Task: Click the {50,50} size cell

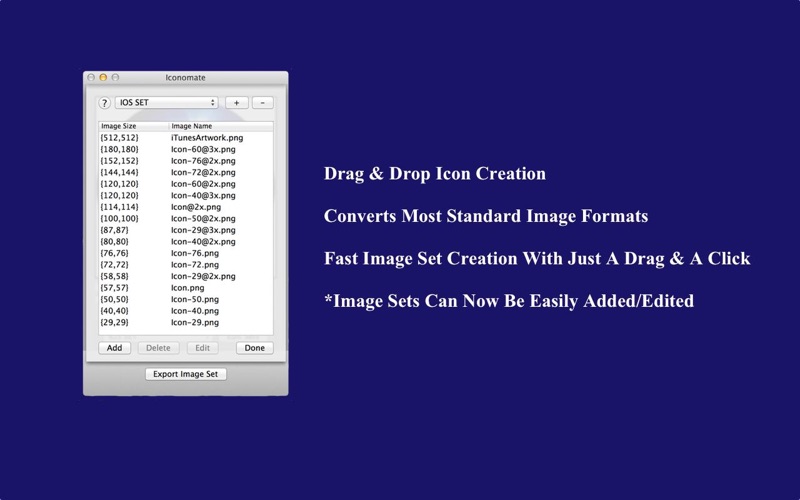Action: pos(114,299)
